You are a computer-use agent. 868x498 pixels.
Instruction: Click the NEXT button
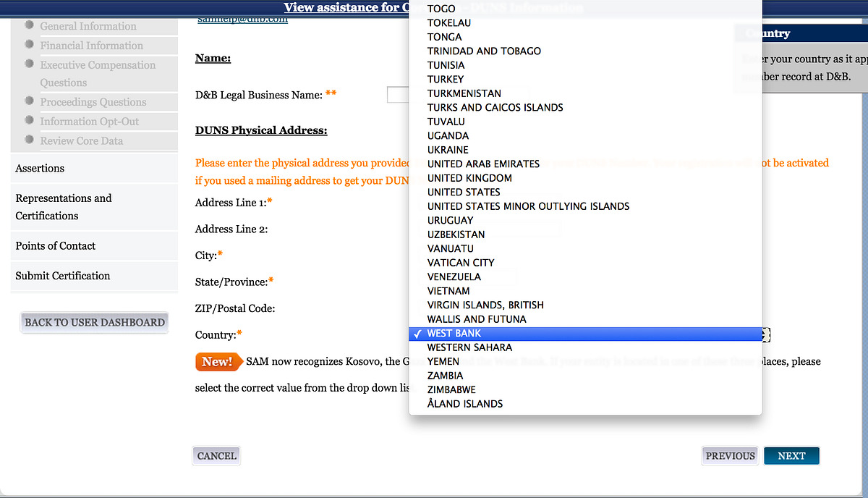pyautogui.click(x=791, y=456)
